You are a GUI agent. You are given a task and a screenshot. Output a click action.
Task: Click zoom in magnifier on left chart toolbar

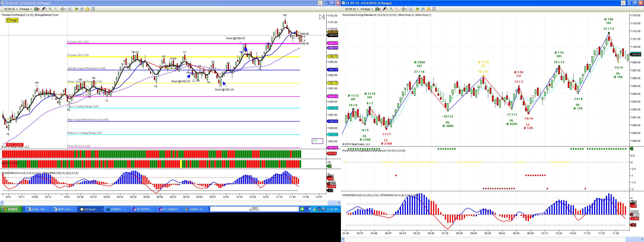tap(50, 9)
